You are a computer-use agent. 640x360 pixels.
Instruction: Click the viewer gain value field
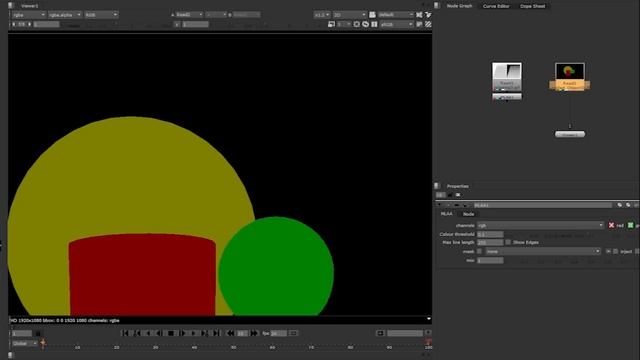(46, 24)
